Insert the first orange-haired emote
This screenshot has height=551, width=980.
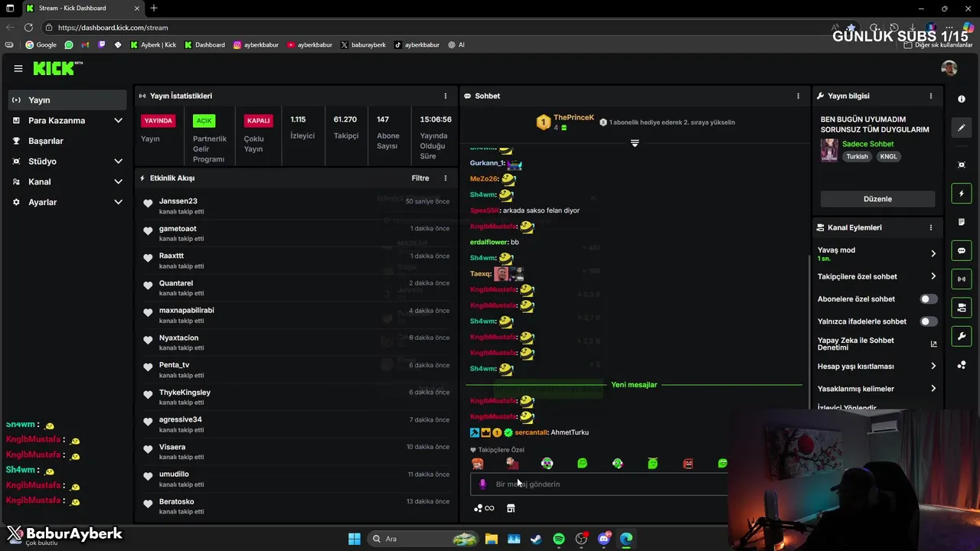click(x=477, y=464)
